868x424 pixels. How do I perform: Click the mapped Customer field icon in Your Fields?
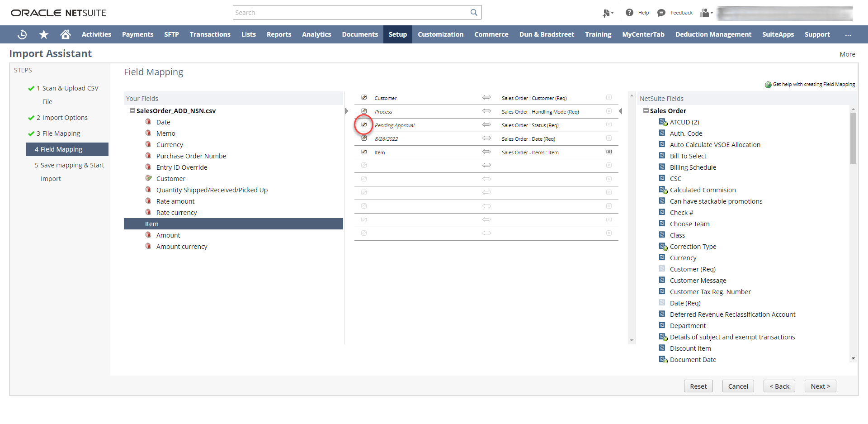coord(148,178)
